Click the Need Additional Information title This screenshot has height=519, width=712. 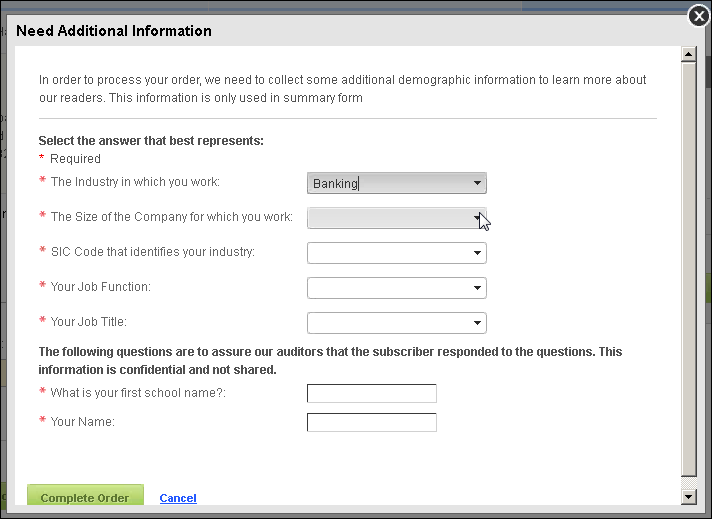[114, 31]
